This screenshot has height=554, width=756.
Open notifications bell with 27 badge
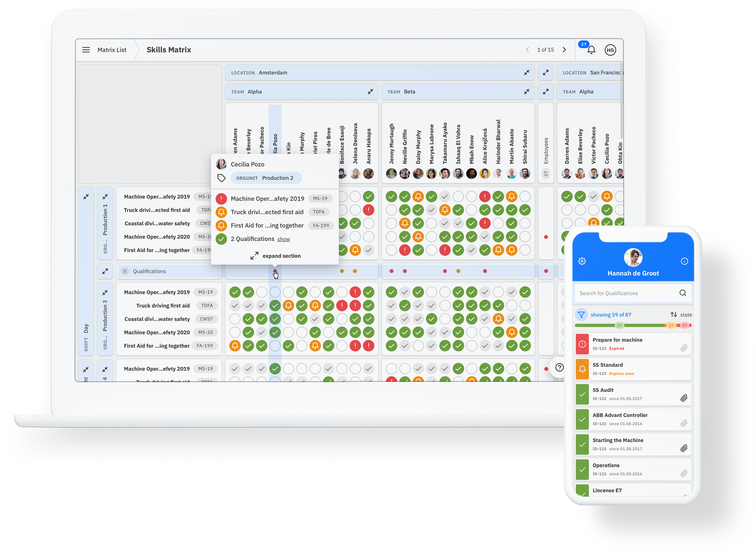591,50
